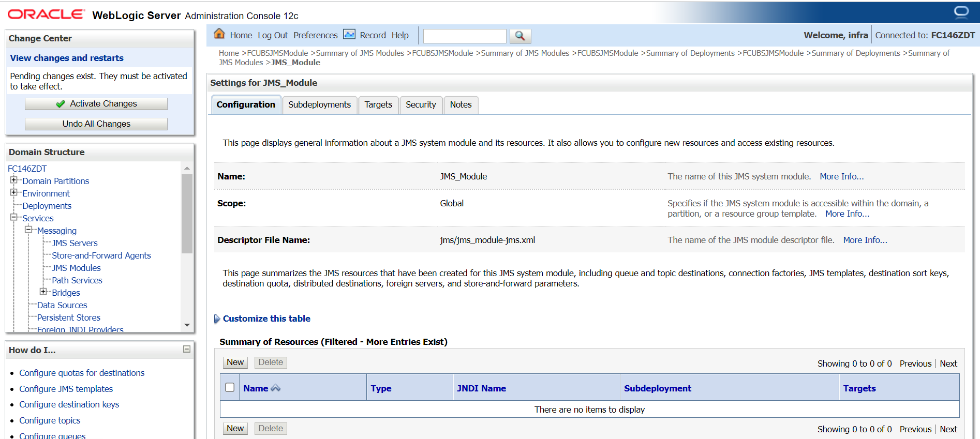Collapse the Services tree node
The height and width of the screenshot is (439, 980).
13,217
